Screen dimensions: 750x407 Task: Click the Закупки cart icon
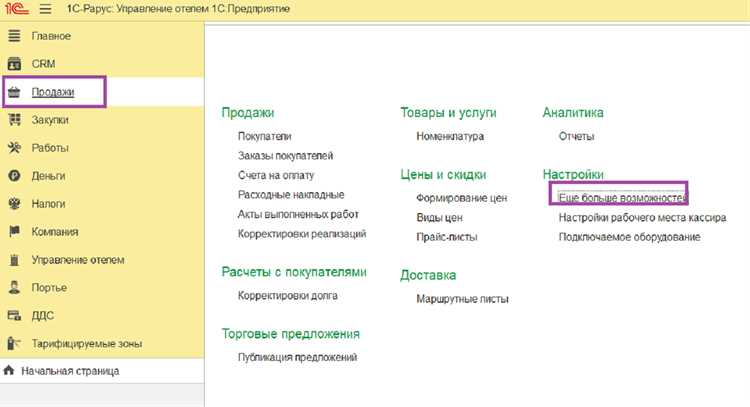point(14,120)
